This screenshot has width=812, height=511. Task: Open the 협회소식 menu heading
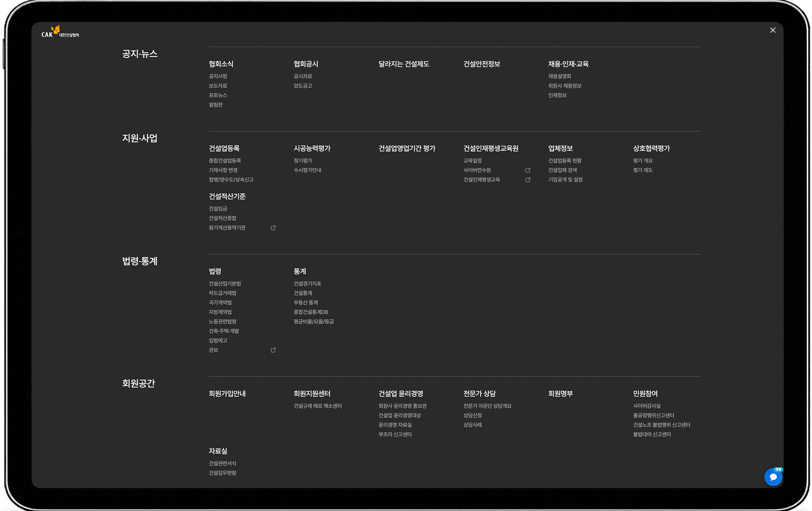coord(221,64)
